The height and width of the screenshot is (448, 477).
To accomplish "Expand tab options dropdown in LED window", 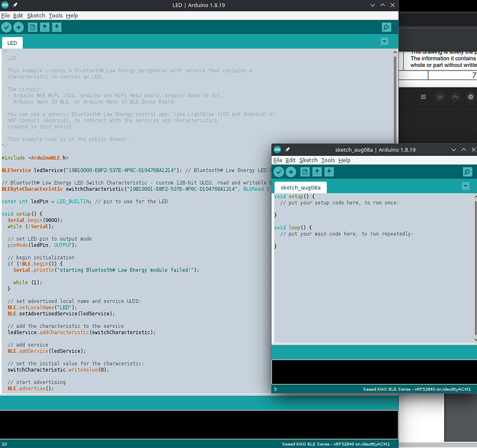I will click(x=384, y=42).
